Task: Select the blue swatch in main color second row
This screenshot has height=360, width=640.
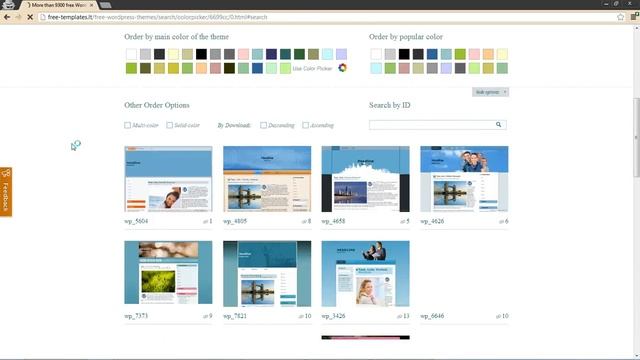Action: tap(257, 68)
